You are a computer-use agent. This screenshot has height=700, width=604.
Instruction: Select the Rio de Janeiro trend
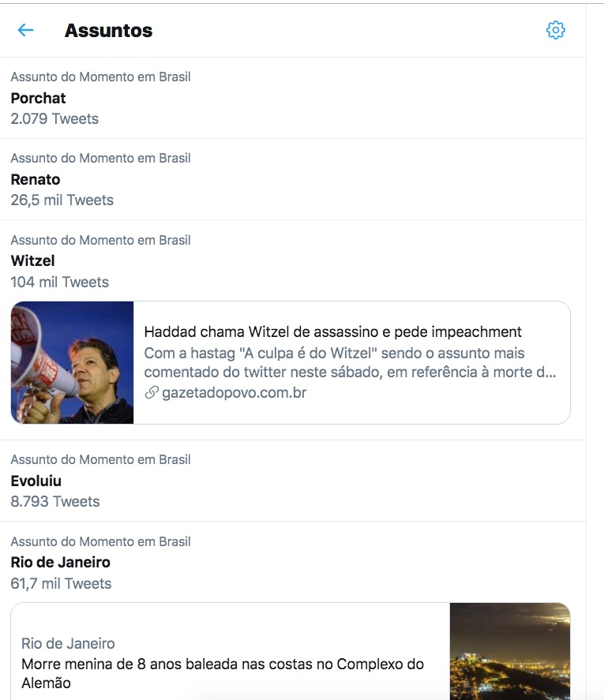(60, 562)
